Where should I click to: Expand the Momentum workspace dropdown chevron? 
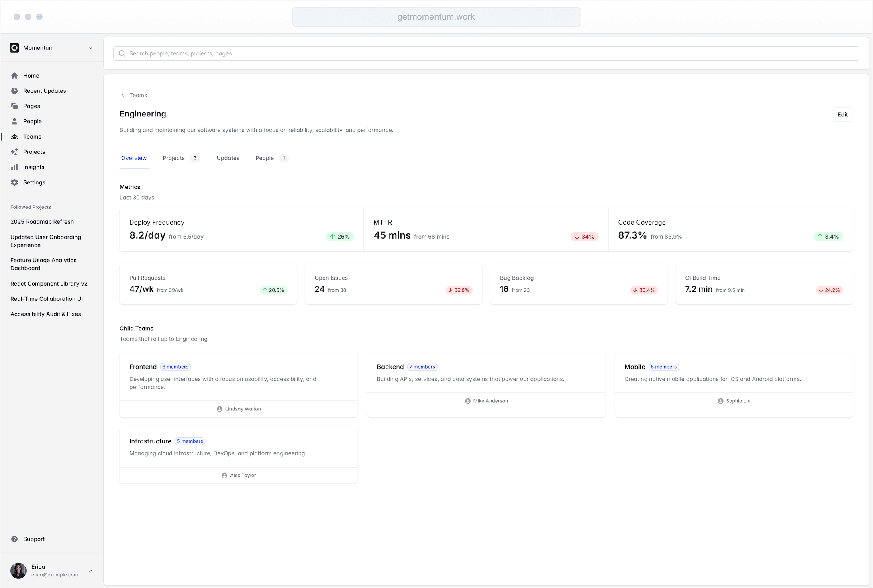(91, 48)
